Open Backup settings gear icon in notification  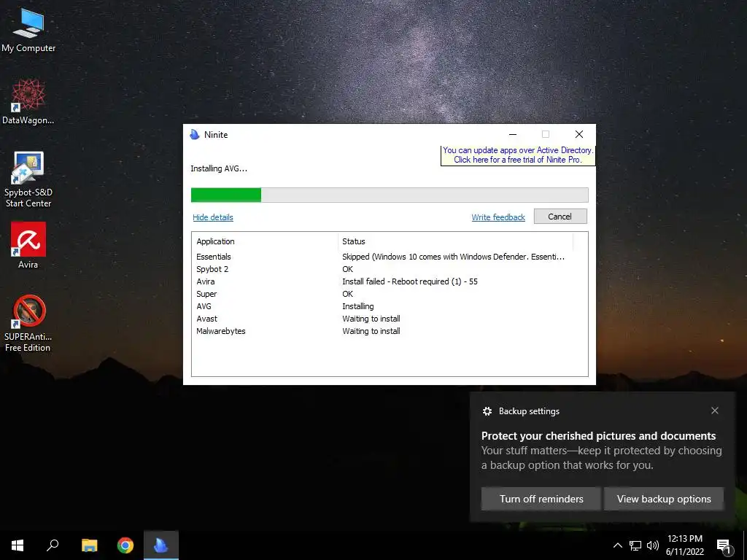tap(487, 411)
